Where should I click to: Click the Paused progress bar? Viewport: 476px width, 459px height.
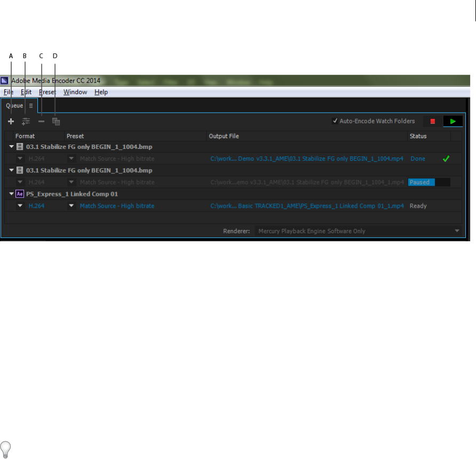point(429,182)
